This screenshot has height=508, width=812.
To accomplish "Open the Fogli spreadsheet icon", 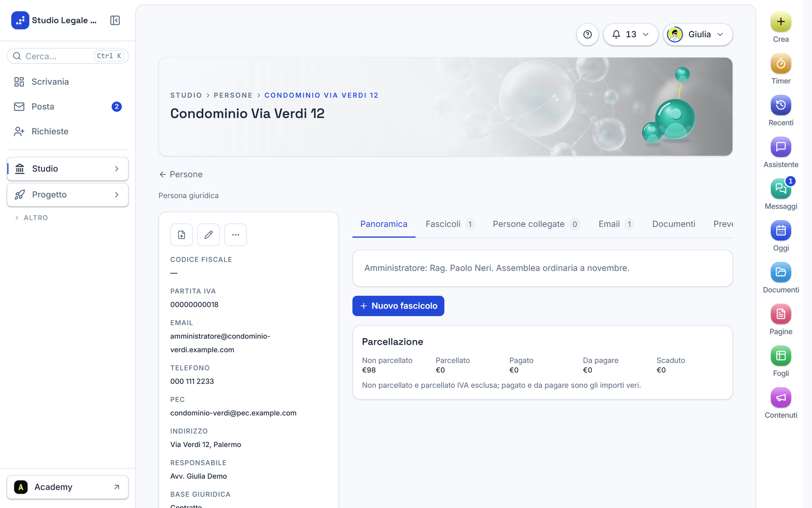I will 781,356.
